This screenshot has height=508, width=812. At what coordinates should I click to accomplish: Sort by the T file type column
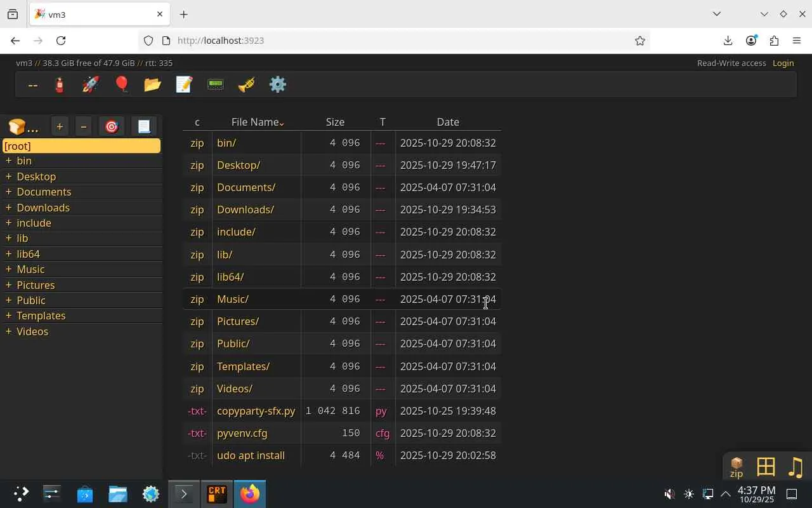pyautogui.click(x=383, y=122)
